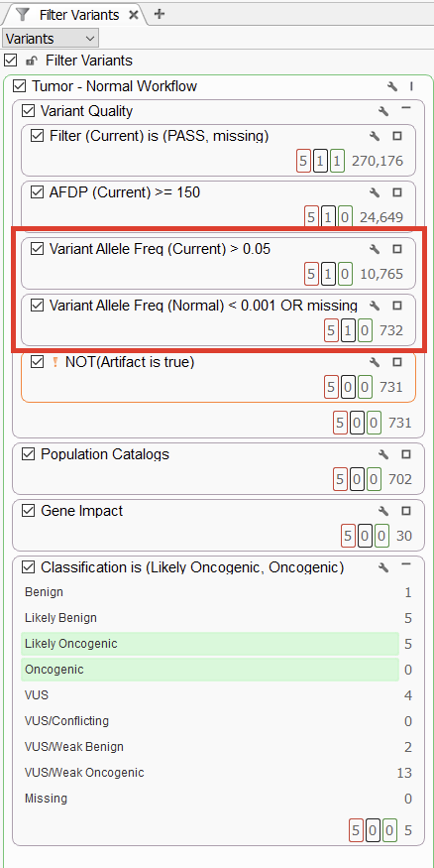Collapse the Classification filter card
Image resolution: width=434 pixels, height=868 pixels.
point(406,564)
